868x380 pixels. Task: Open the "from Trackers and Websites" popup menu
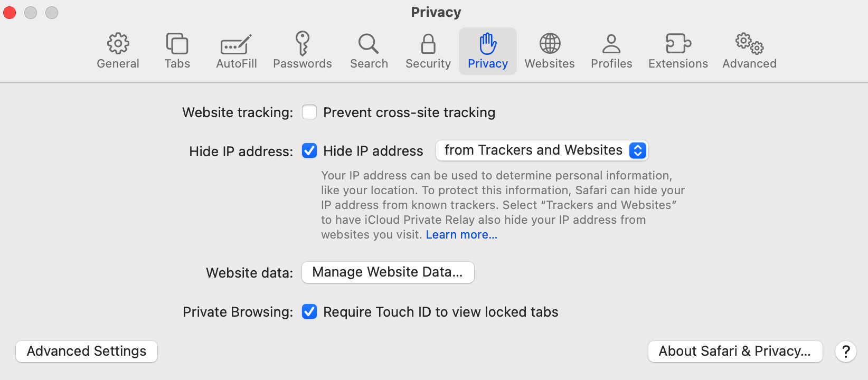542,150
